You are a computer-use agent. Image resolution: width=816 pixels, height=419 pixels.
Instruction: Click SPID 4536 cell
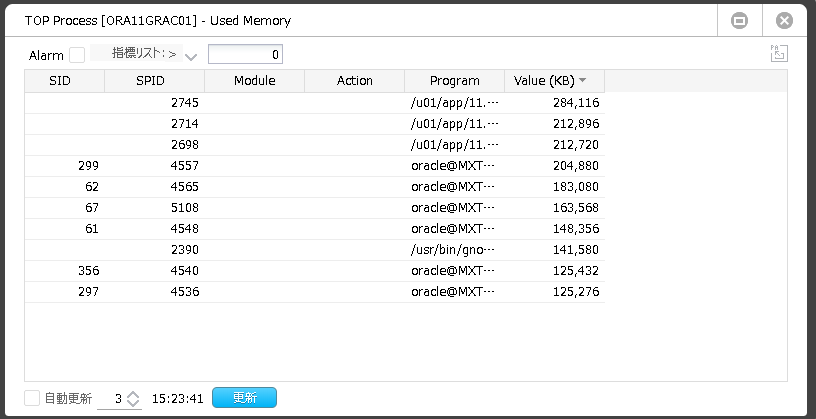pos(155,292)
